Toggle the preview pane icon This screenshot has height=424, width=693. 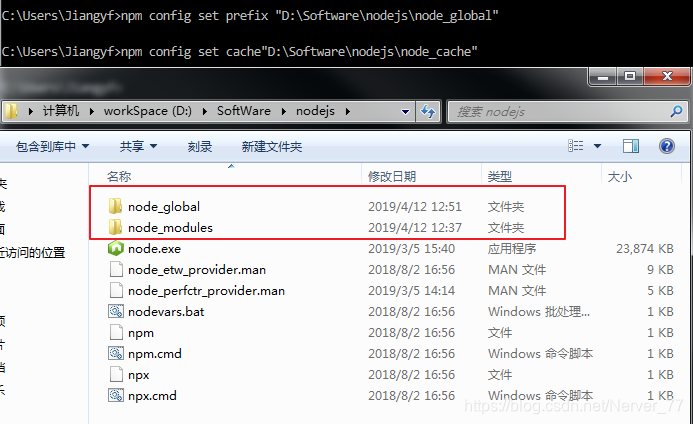[631, 146]
